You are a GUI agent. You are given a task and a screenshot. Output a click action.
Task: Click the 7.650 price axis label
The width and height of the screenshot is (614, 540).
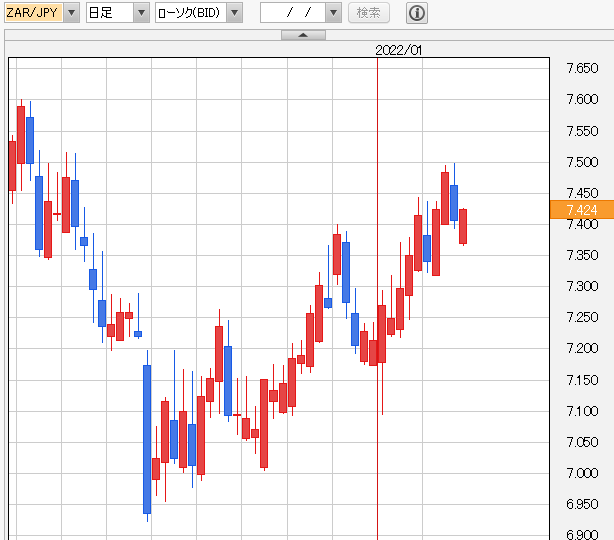pos(582,68)
